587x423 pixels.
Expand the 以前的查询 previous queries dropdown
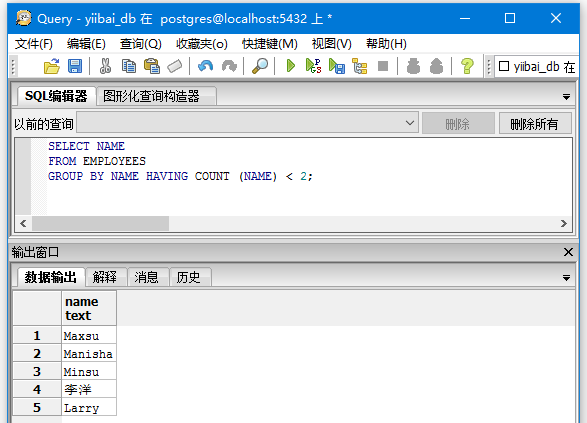point(410,123)
